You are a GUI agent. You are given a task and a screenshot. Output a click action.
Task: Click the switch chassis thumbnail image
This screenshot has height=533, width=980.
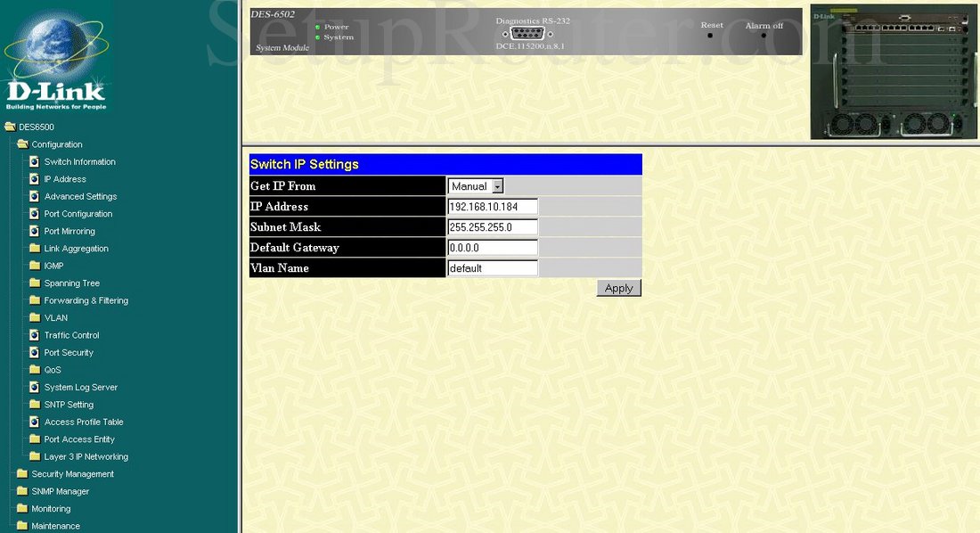894,72
